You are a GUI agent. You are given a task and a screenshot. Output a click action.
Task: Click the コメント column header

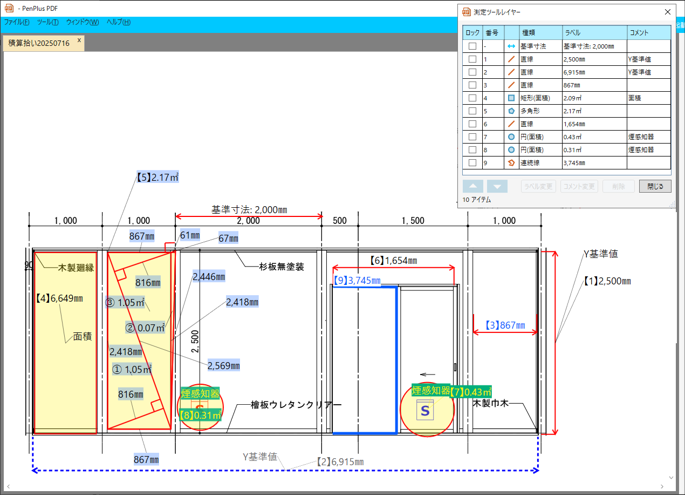649,33
